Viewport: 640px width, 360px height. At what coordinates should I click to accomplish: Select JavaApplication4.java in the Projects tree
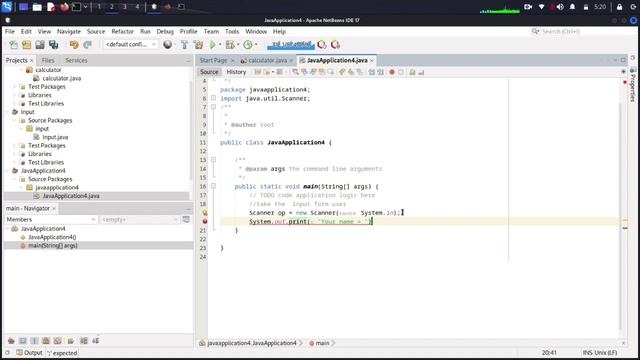(x=71, y=196)
